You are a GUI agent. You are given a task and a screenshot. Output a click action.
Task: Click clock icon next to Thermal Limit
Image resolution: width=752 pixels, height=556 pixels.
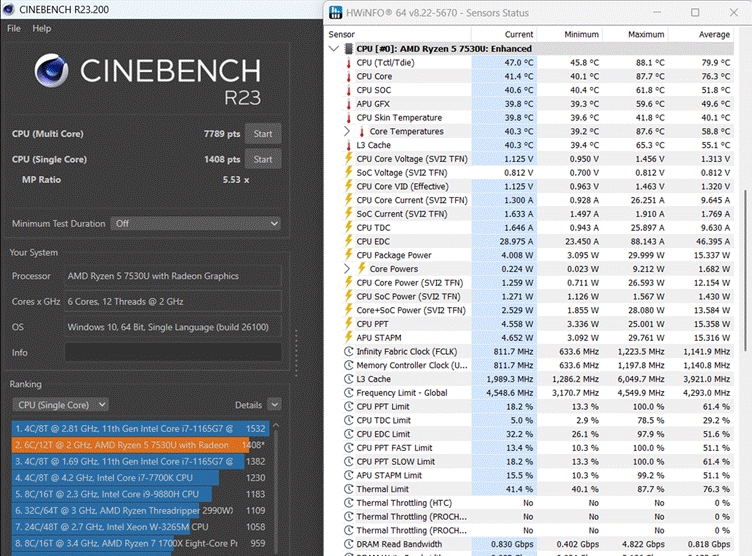[x=349, y=489]
